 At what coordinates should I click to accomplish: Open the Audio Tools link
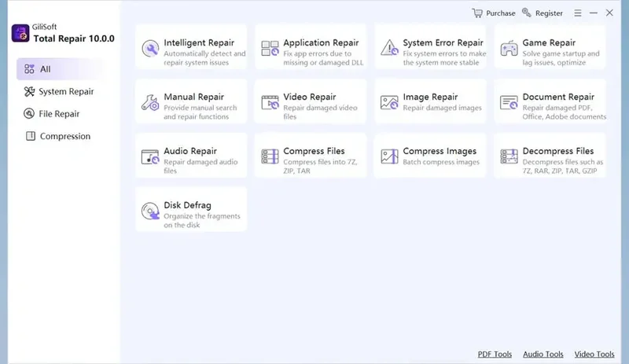(543, 354)
